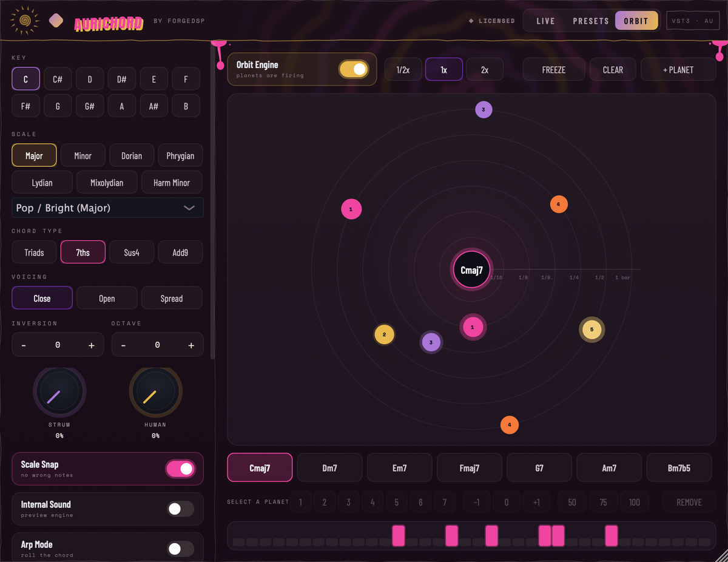728x562 pixels.
Task: Set planet octave shift to +1
Action: (x=536, y=502)
